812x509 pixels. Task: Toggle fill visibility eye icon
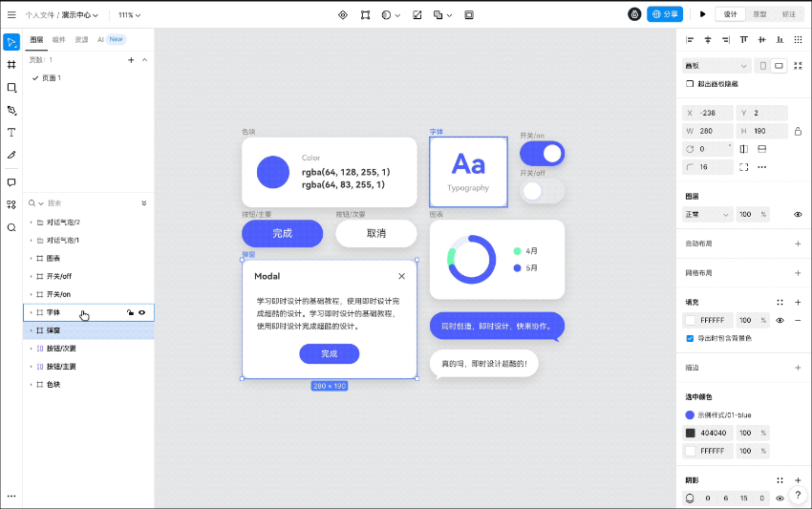pyautogui.click(x=780, y=321)
